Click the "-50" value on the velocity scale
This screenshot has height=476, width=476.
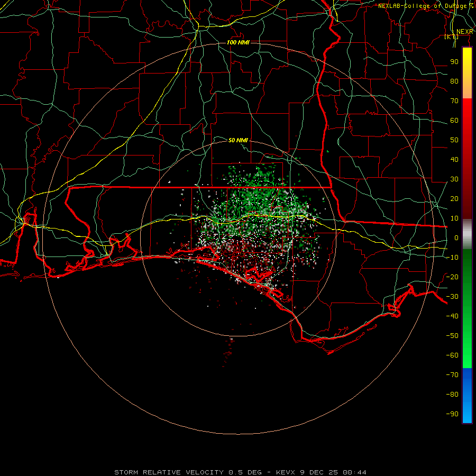pos(452,336)
